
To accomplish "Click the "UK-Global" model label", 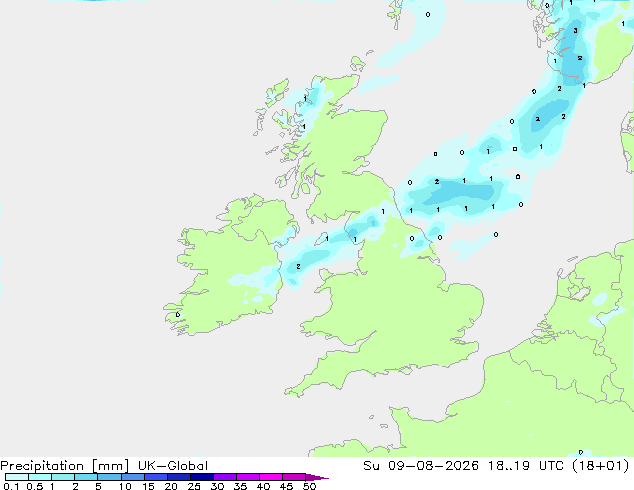I will click(x=173, y=466).
